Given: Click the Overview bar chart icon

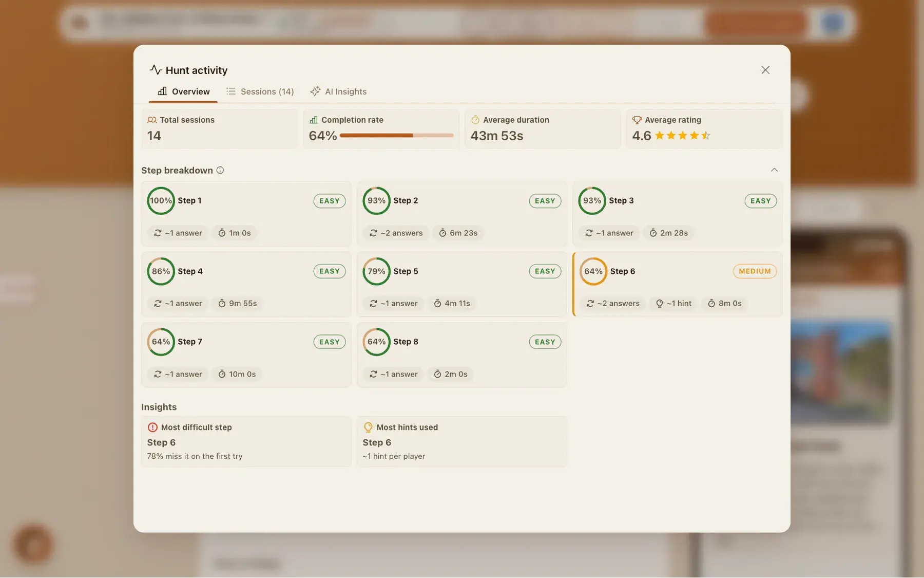Looking at the screenshot, I should click(162, 91).
